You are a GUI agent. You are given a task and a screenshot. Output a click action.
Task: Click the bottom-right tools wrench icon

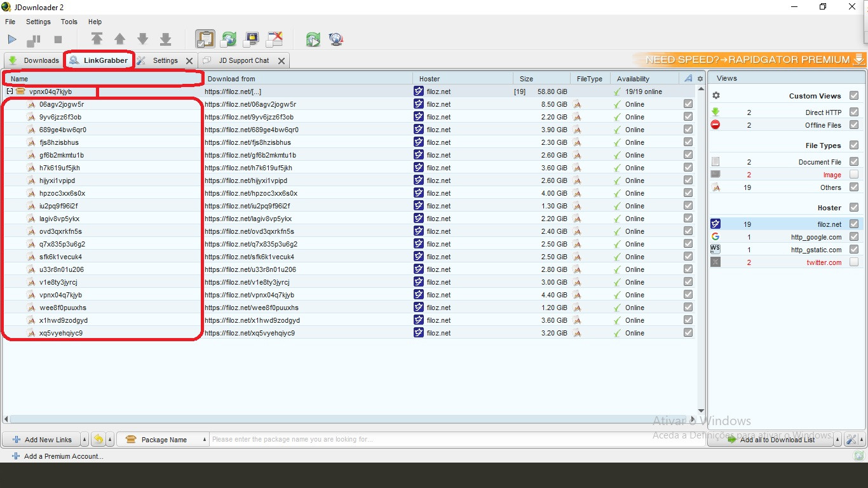point(851,439)
